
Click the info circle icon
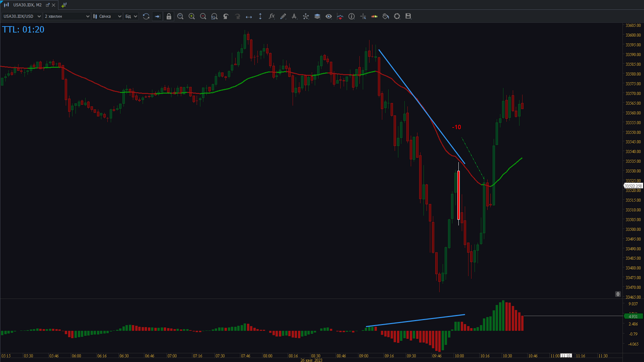[351, 16]
